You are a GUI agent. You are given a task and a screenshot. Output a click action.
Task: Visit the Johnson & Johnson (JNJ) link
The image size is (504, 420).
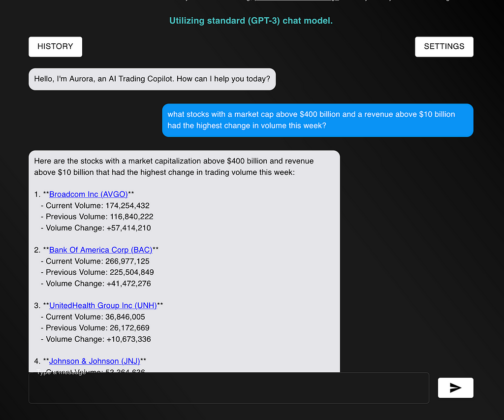point(94,361)
